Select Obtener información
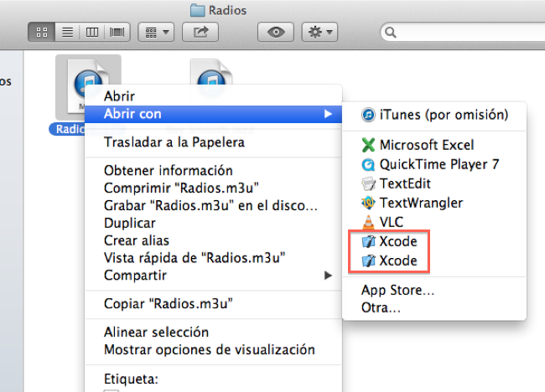This screenshot has width=545, height=392. tap(214, 171)
